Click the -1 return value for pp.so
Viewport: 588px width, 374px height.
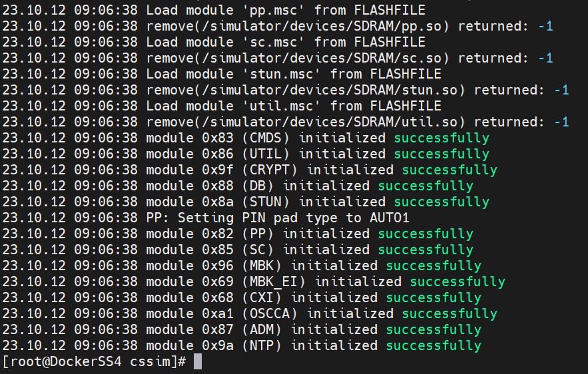[x=545, y=26]
